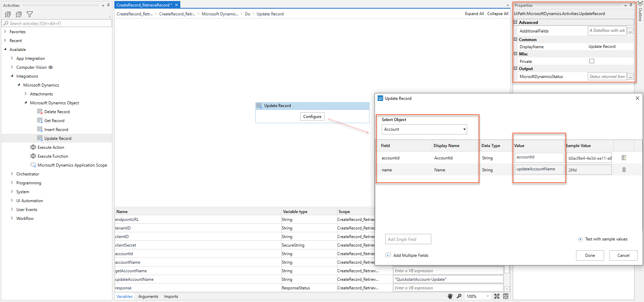Click the Get Record activity icon

(40, 120)
